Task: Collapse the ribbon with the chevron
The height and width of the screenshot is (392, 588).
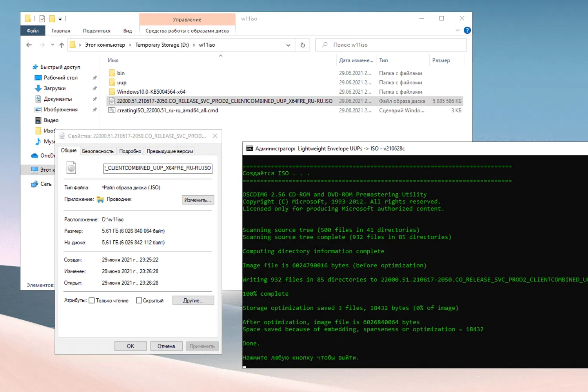Action: 457,30
